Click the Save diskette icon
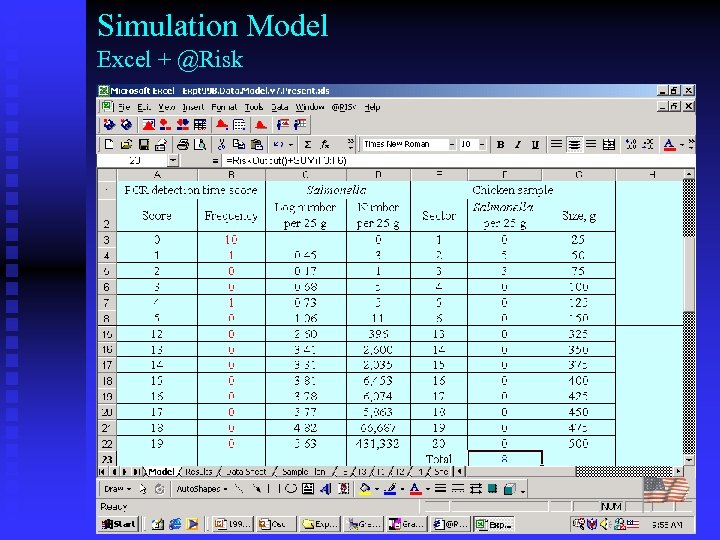Viewport: 720px width, 540px height. (x=144, y=145)
